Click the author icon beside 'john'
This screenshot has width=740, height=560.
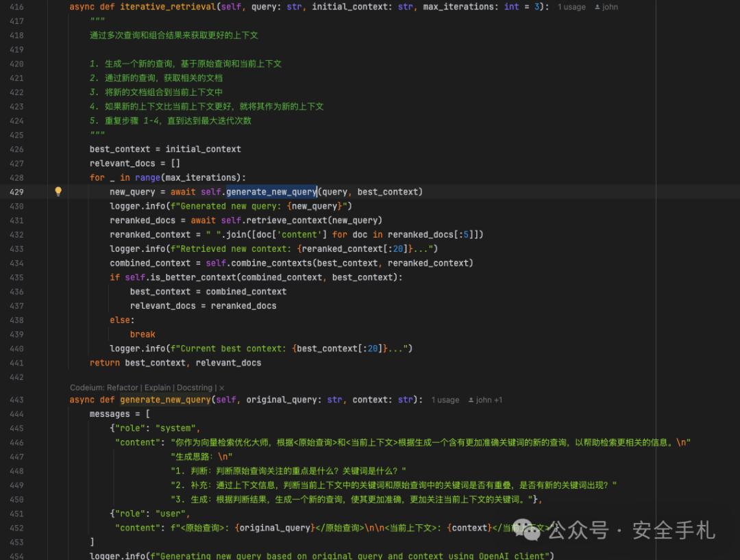[597, 7]
